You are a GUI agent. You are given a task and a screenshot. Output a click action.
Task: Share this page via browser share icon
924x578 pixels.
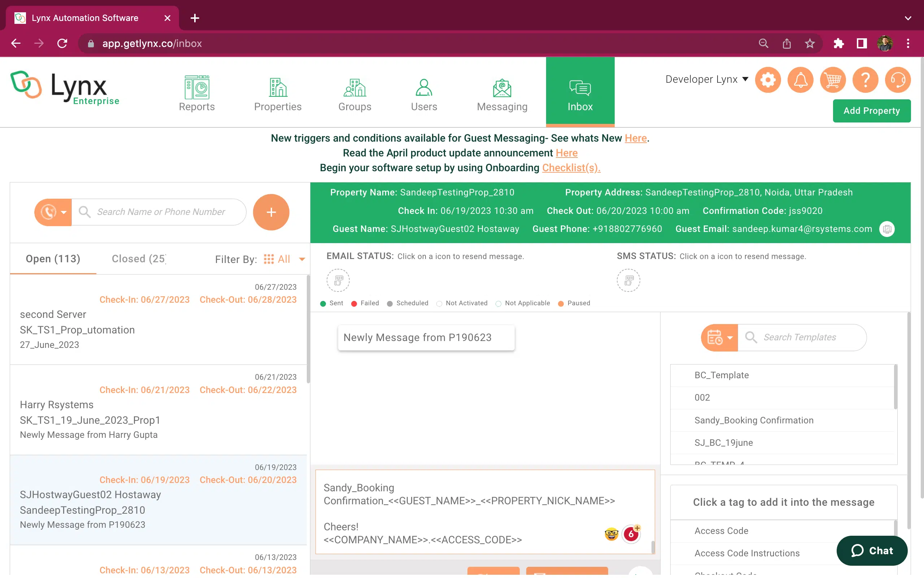[x=786, y=44]
